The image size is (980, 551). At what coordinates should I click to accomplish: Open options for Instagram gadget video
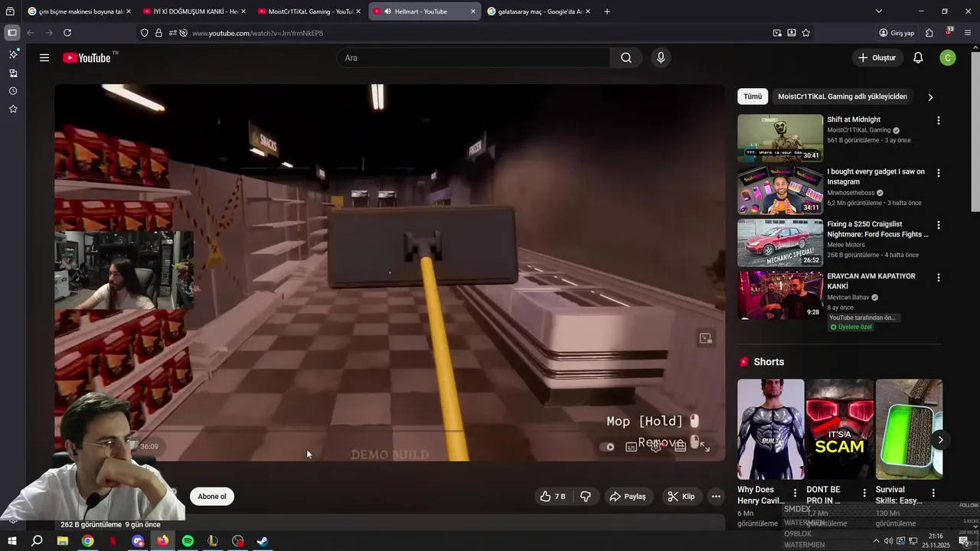click(x=938, y=173)
